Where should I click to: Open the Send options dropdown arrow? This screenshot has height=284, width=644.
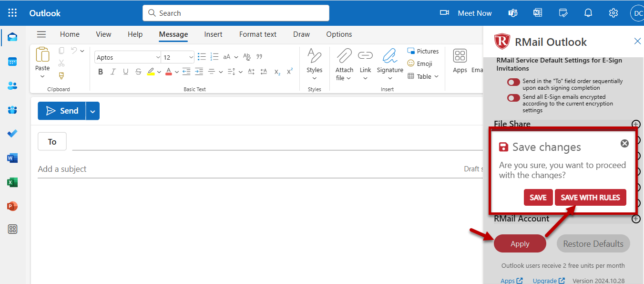[x=92, y=111]
